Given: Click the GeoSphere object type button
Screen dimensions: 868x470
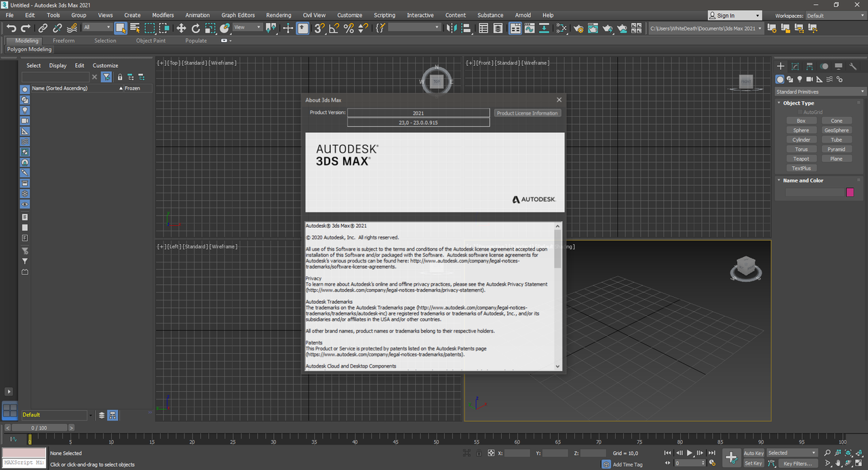Looking at the screenshot, I should click(x=836, y=130).
